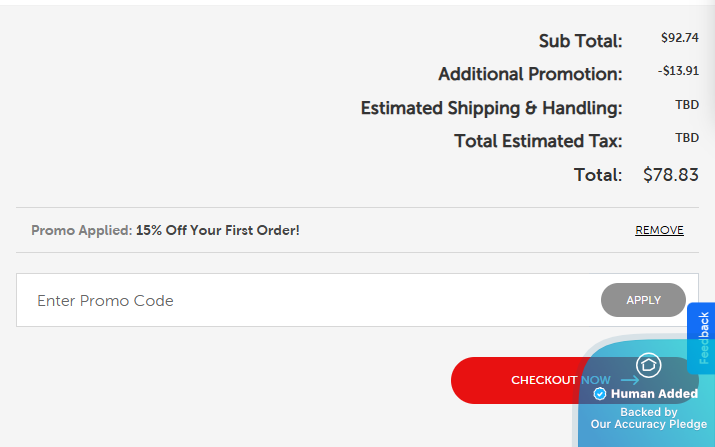
Task: Click the blue checkmark beside Human Added
Action: [x=600, y=394]
